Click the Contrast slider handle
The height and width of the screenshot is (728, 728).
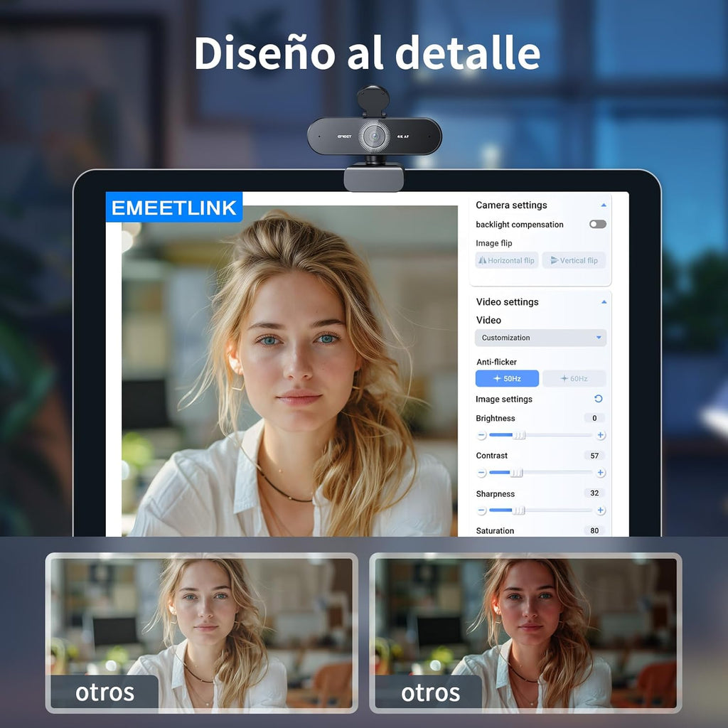click(518, 473)
